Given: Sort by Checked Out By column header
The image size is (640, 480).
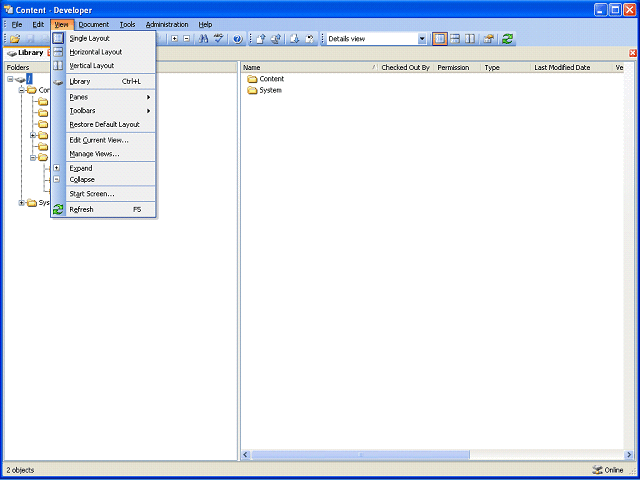Looking at the screenshot, I should (x=406, y=68).
